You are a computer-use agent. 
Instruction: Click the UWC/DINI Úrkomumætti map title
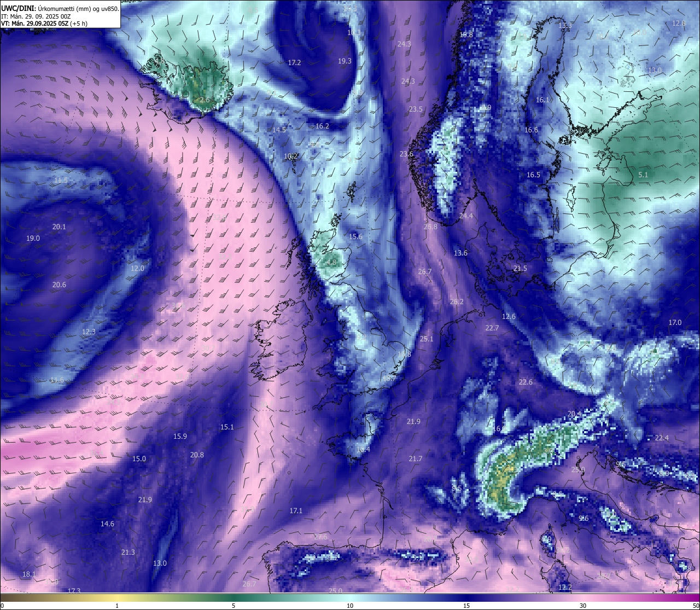point(60,8)
